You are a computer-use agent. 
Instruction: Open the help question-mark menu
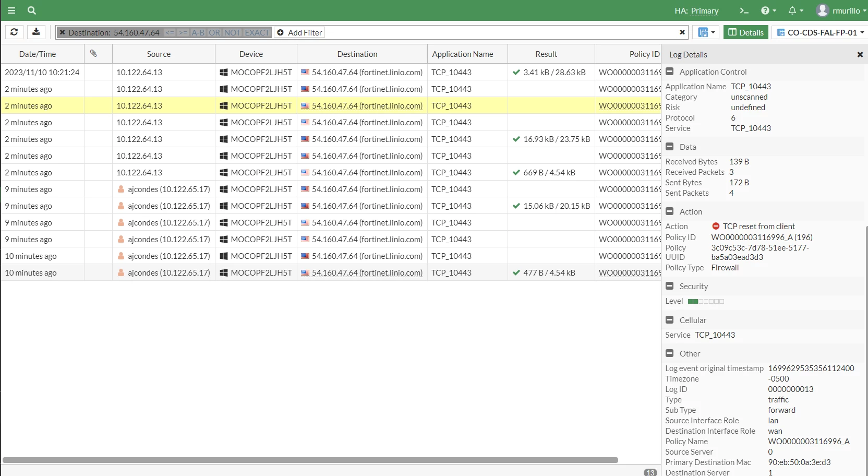click(x=768, y=10)
